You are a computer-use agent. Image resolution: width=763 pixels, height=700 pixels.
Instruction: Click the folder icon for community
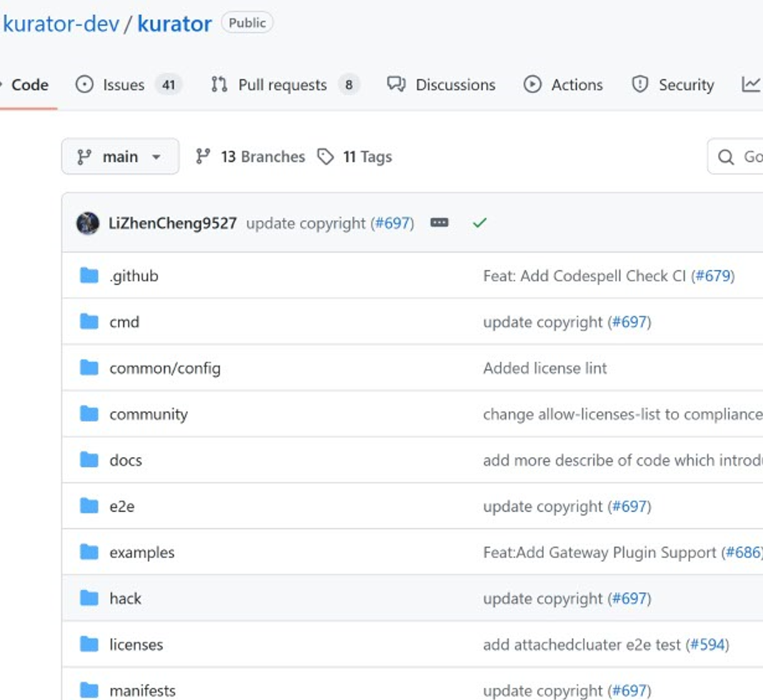pyautogui.click(x=89, y=414)
